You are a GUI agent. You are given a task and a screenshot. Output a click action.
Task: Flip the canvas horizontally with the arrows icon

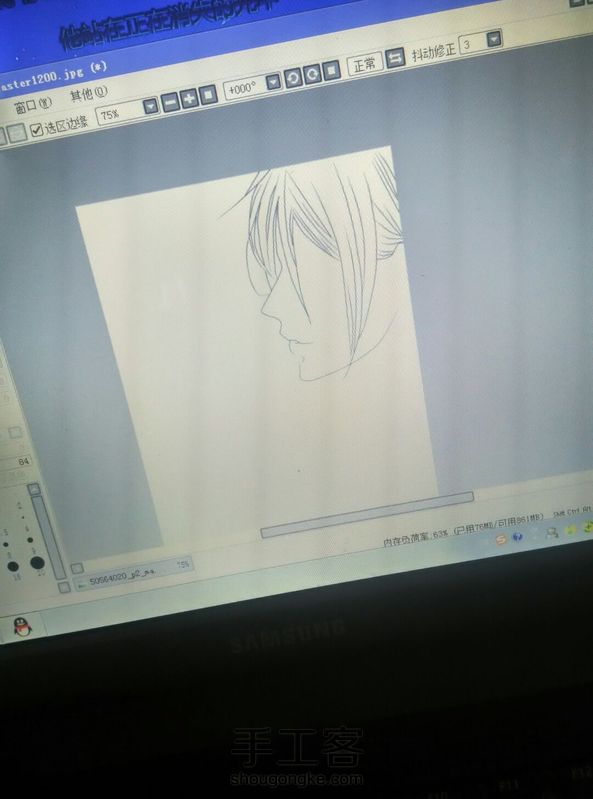pyautogui.click(x=395, y=58)
